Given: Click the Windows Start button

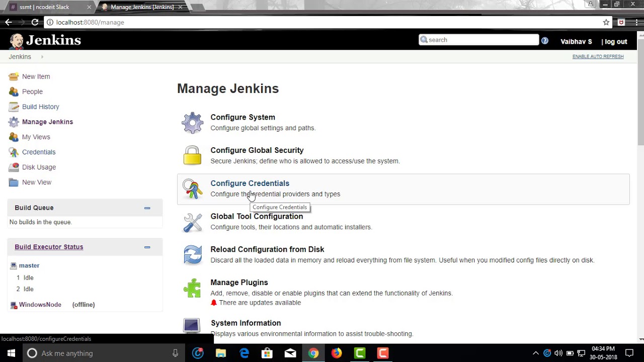Looking at the screenshot, I should (x=11, y=353).
